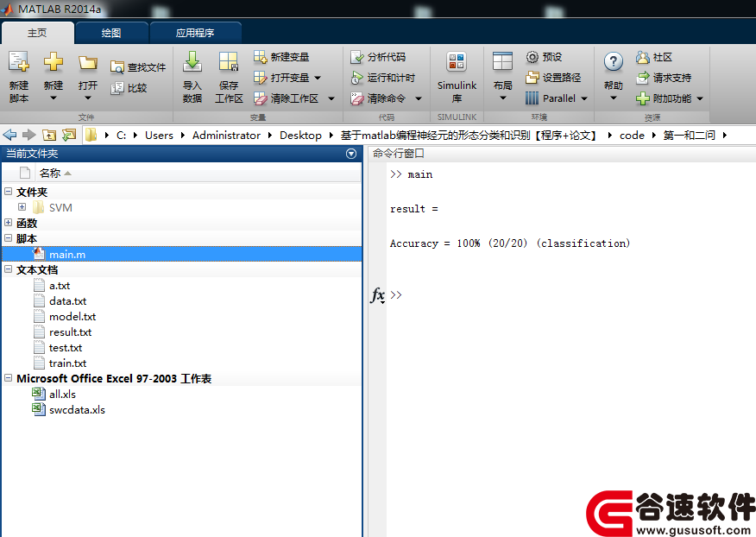Click Clear Commands (清除命令)
Viewport: 756px width, 537px height.
click(x=378, y=98)
